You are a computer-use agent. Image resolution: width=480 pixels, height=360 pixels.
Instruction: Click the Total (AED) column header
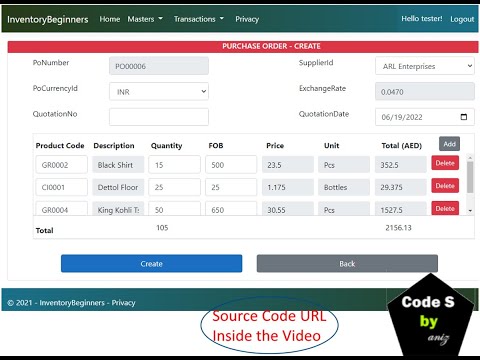402,146
